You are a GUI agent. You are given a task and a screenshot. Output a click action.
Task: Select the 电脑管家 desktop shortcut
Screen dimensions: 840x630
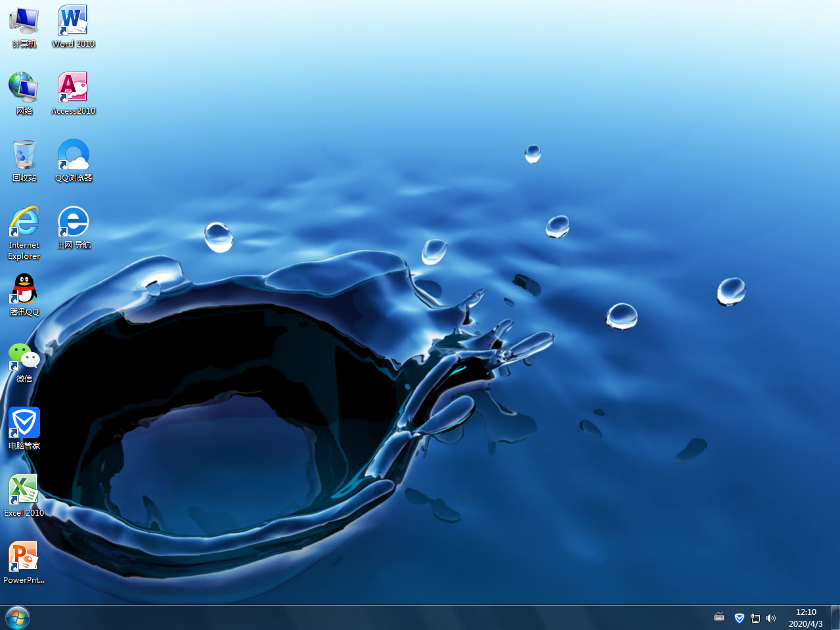point(24,424)
